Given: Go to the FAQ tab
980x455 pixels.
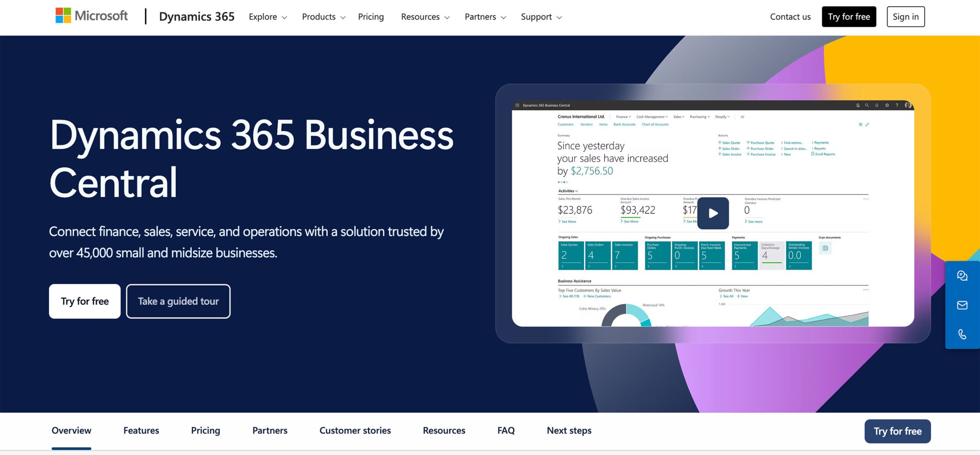Looking at the screenshot, I should 506,431.
